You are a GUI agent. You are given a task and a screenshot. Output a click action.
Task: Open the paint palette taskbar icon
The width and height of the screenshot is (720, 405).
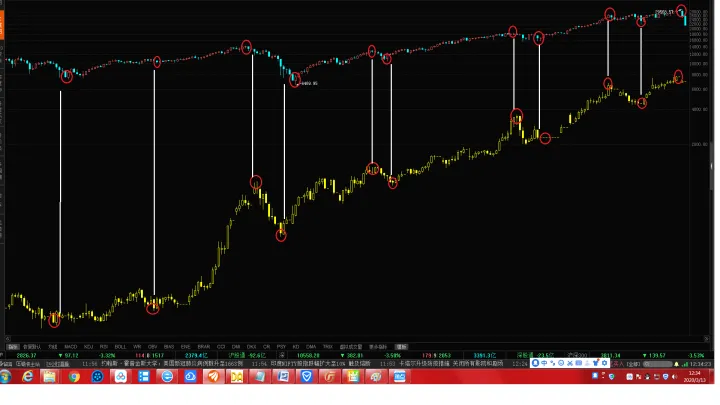pos(376,377)
